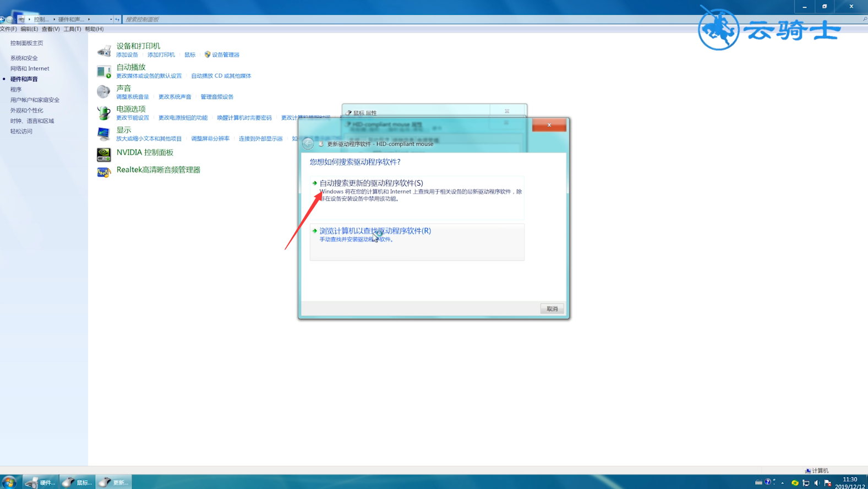Image resolution: width=868 pixels, height=489 pixels.
Task: Open the Display (显示) monitor icon
Action: tap(103, 134)
